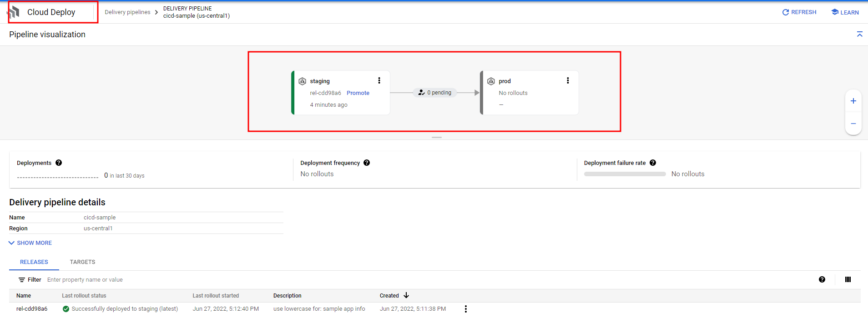Viewport: 868px width, 313px height.
Task: Click the Refresh button
Action: click(799, 12)
